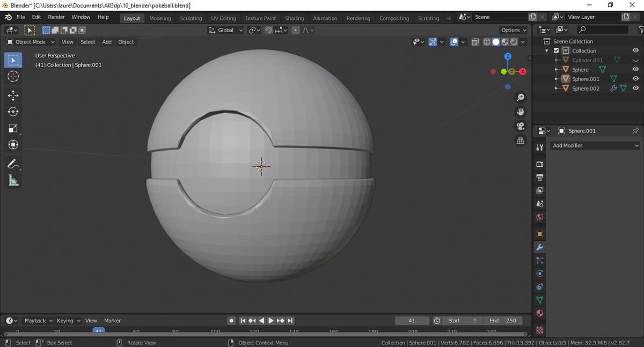Jump to timeline start frame
This screenshot has width=644, height=347.
243,321
